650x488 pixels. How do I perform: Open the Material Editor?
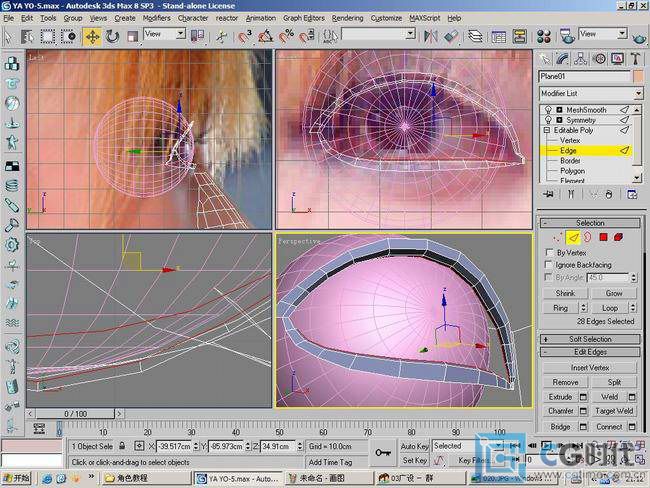point(543,36)
